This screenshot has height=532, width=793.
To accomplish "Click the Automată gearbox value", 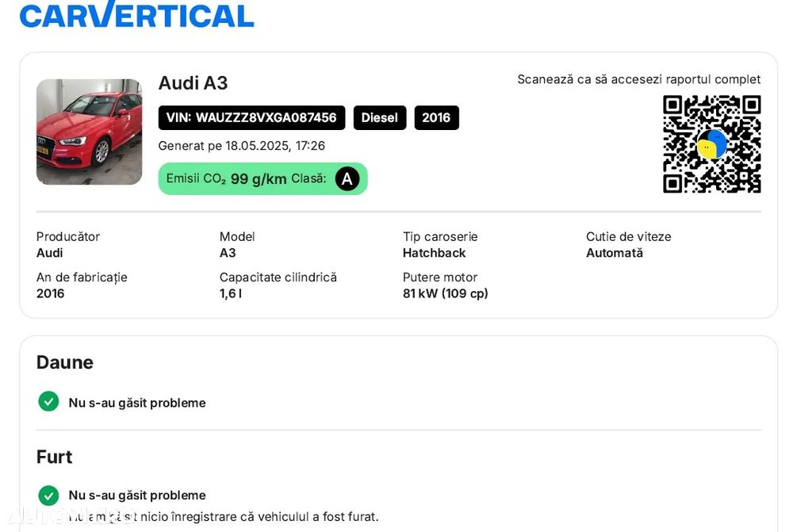I will [x=614, y=253].
